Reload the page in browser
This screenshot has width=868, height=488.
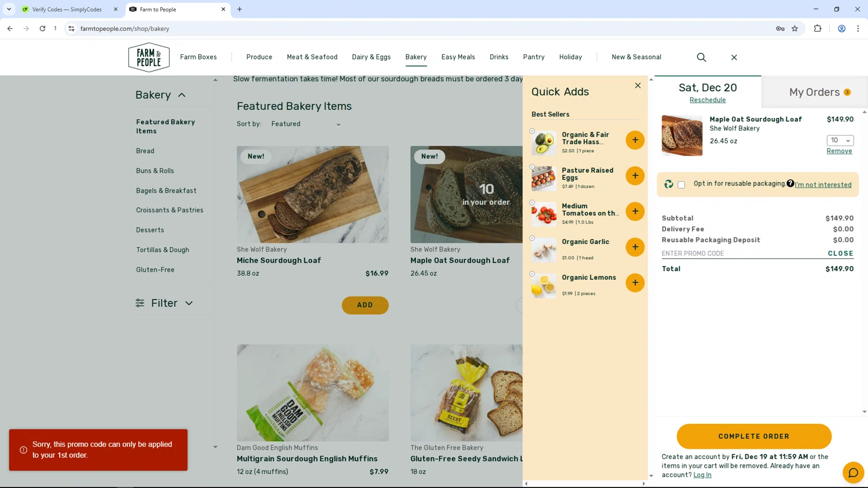click(42, 28)
